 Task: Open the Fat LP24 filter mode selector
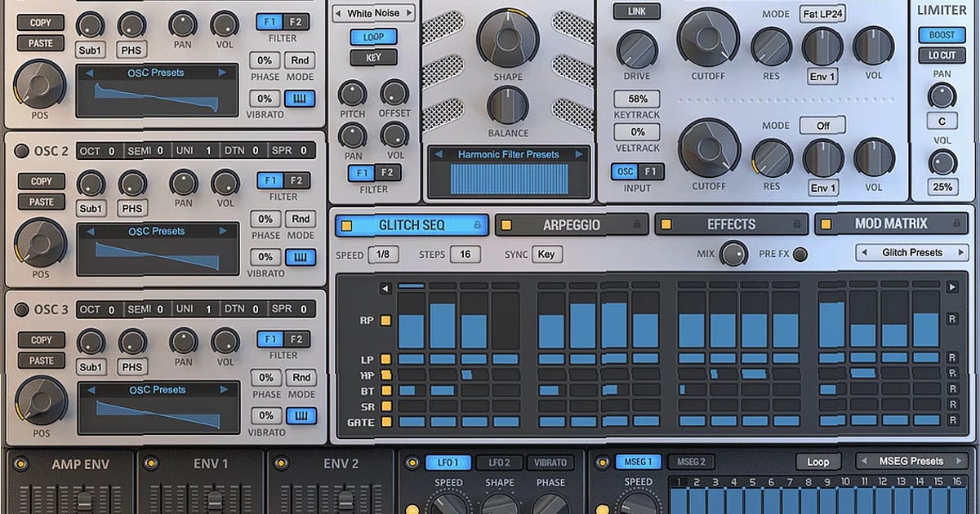coord(822,13)
